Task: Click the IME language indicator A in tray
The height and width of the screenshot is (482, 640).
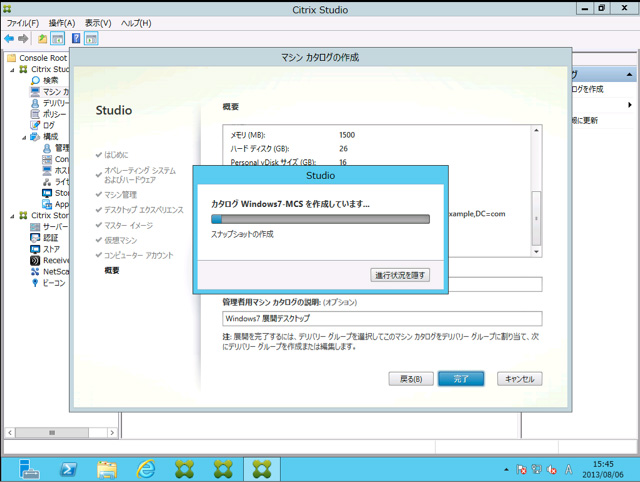Action: [x=569, y=470]
